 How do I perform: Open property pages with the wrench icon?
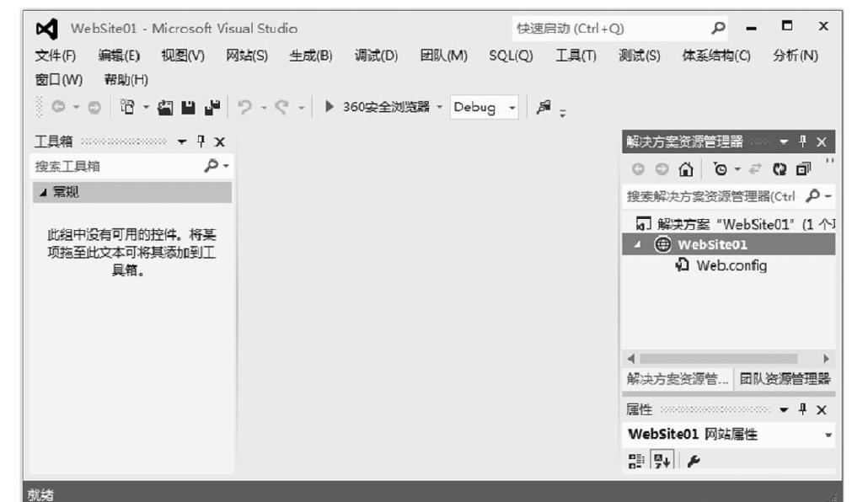tap(693, 461)
